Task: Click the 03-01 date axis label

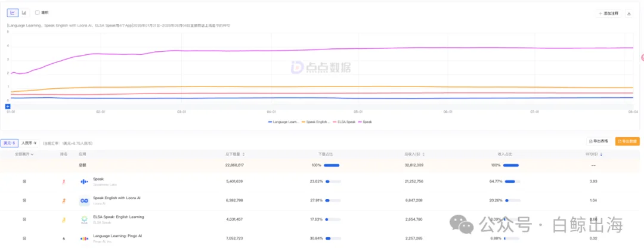Action: click(x=181, y=111)
